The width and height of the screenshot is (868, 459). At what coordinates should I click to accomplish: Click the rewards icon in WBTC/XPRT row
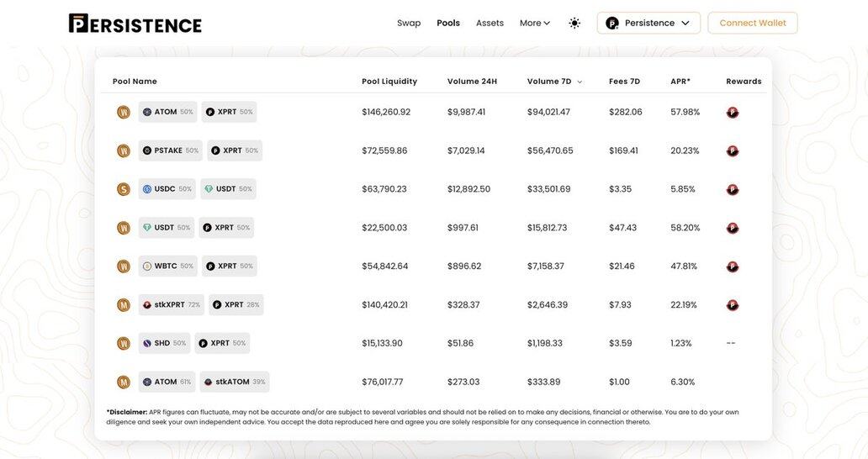[x=733, y=266]
